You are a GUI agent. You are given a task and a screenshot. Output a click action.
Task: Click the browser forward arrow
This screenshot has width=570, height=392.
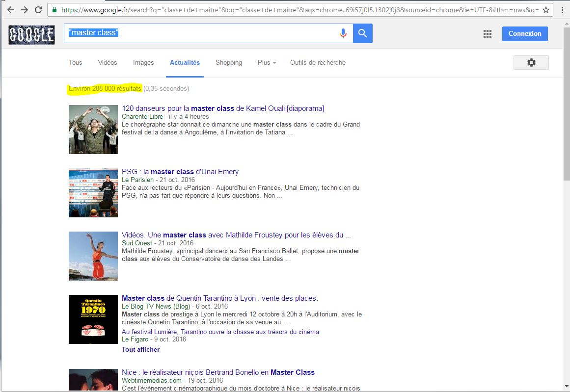[25, 10]
